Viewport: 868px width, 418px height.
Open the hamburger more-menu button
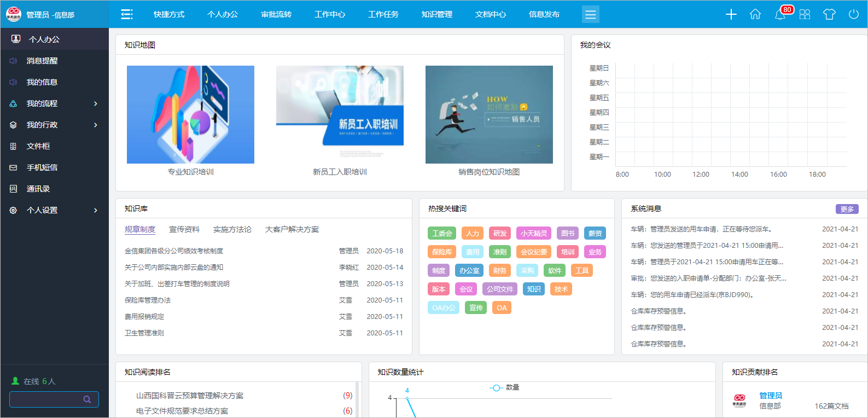(590, 14)
